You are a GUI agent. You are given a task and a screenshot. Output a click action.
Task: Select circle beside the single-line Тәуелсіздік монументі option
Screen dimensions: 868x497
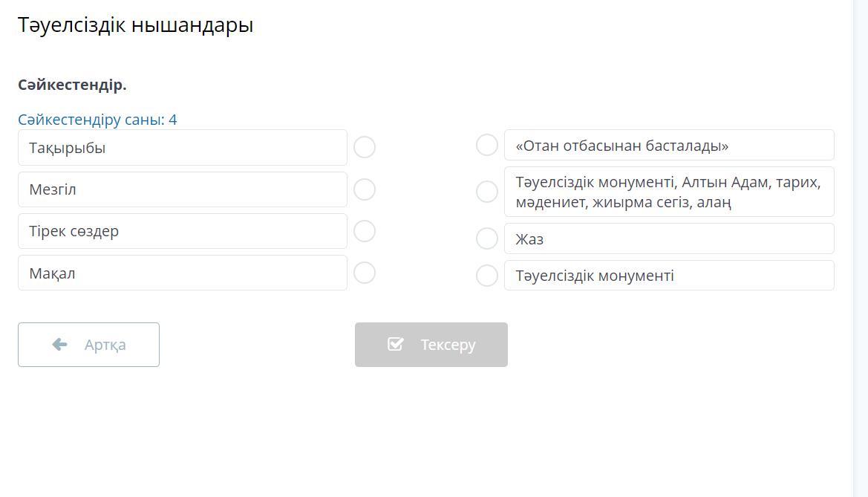[x=486, y=276]
